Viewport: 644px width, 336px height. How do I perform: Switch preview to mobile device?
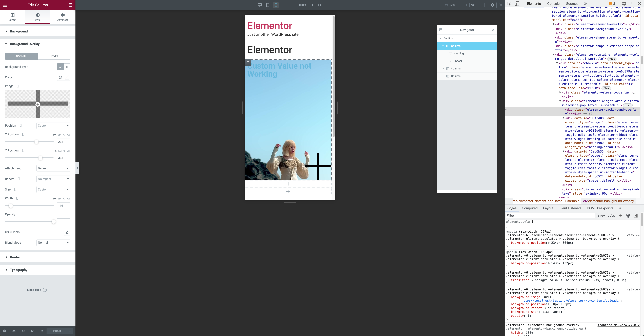pos(276,5)
